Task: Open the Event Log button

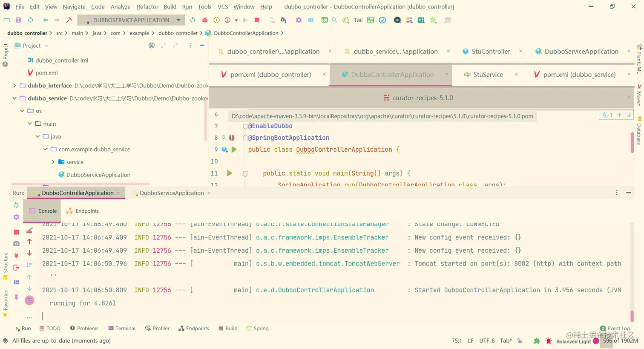Action: pyautogui.click(x=615, y=329)
